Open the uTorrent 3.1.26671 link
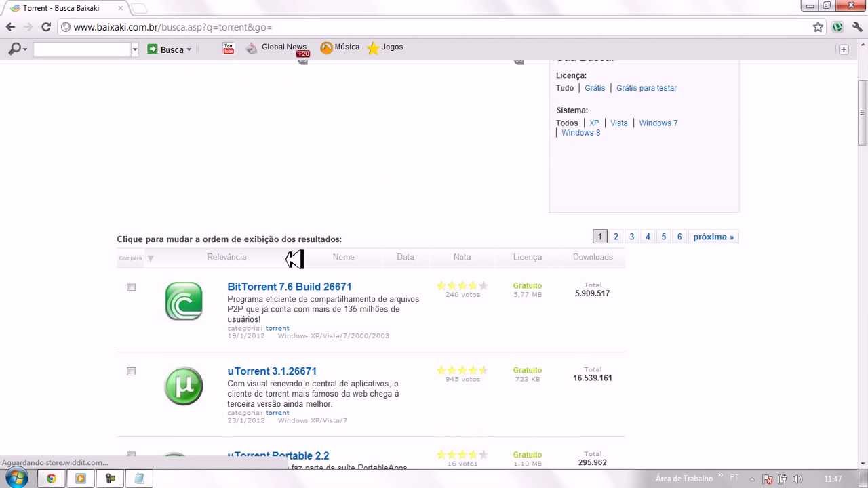This screenshot has width=868, height=488. point(272,371)
